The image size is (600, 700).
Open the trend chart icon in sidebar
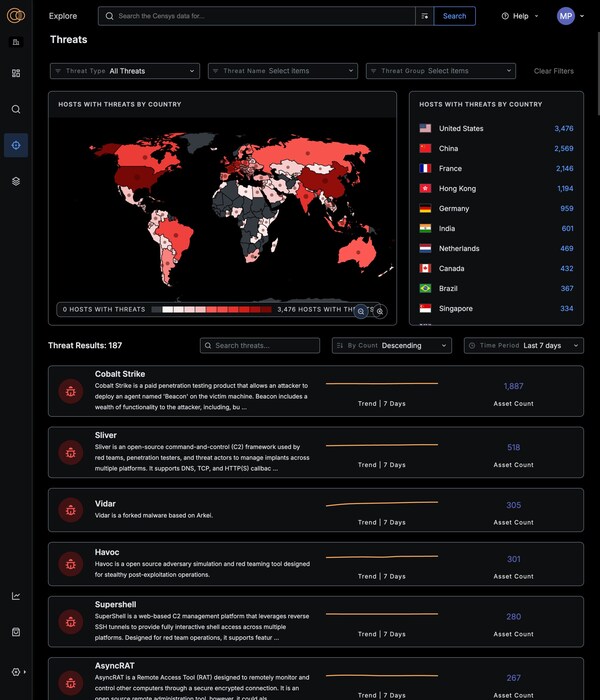click(x=16, y=596)
